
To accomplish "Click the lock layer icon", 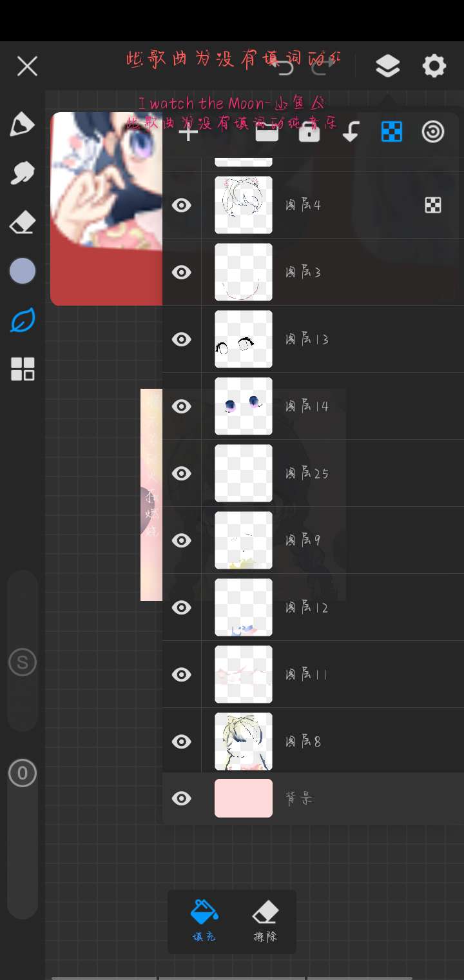I will (x=309, y=132).
